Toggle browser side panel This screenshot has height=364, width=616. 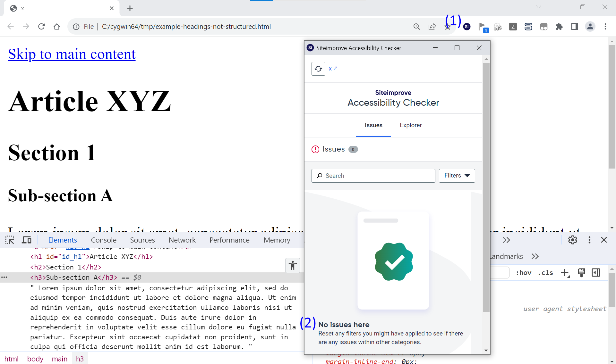(575, 27)
